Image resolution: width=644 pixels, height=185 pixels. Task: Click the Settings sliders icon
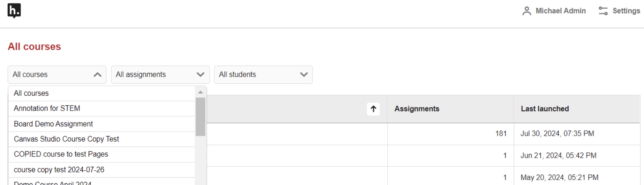[603, 11]
